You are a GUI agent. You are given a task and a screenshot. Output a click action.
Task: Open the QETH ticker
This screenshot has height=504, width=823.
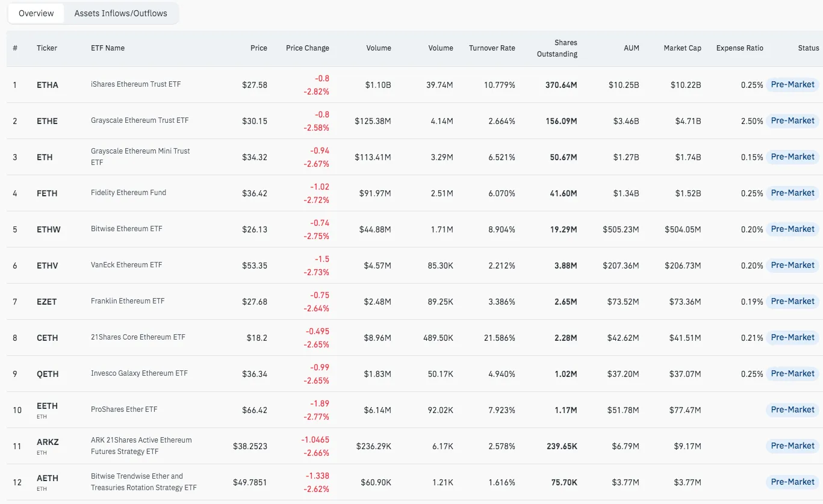click(48, 374)
